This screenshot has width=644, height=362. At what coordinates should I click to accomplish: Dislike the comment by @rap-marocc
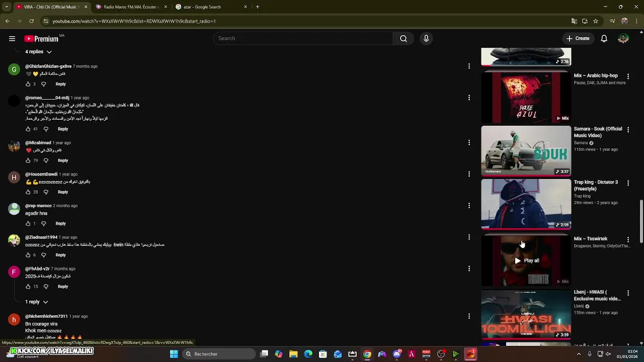point(44,223)
